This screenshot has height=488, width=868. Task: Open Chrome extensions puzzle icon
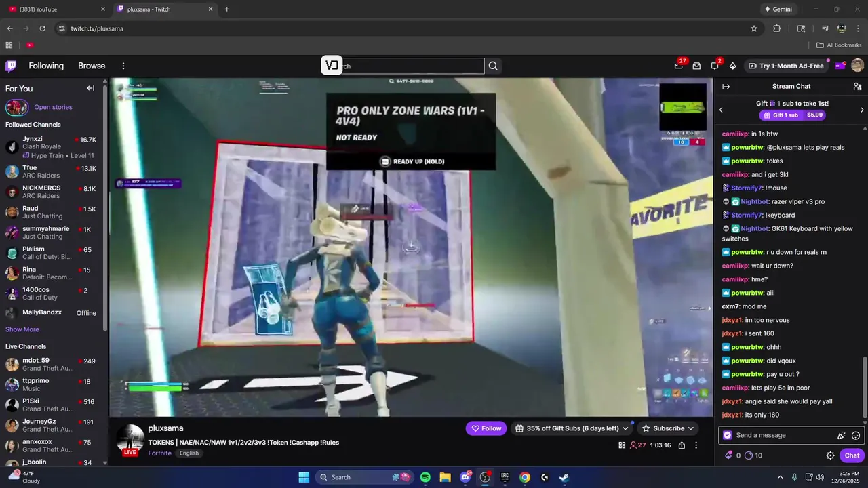click(777, 28)
